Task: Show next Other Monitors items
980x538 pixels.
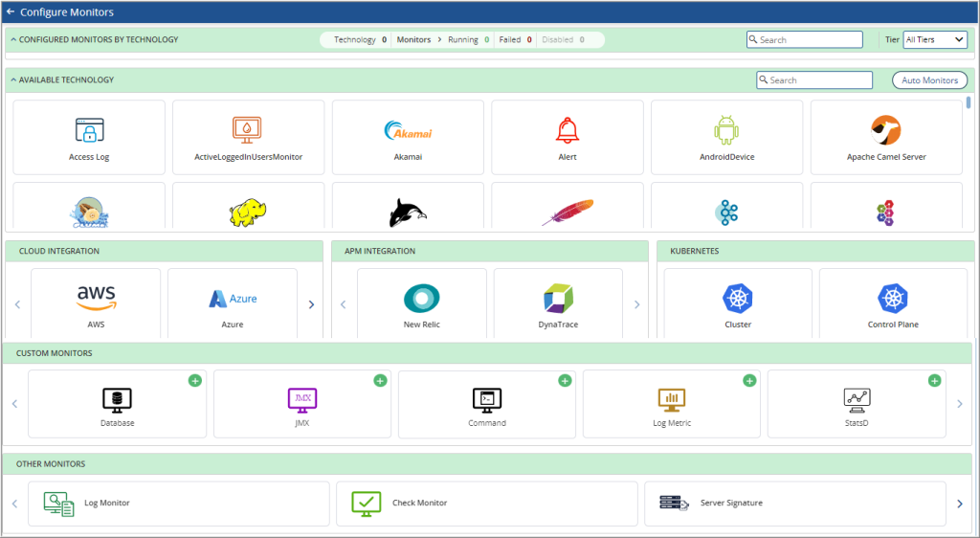Action: tap(960, 504)
